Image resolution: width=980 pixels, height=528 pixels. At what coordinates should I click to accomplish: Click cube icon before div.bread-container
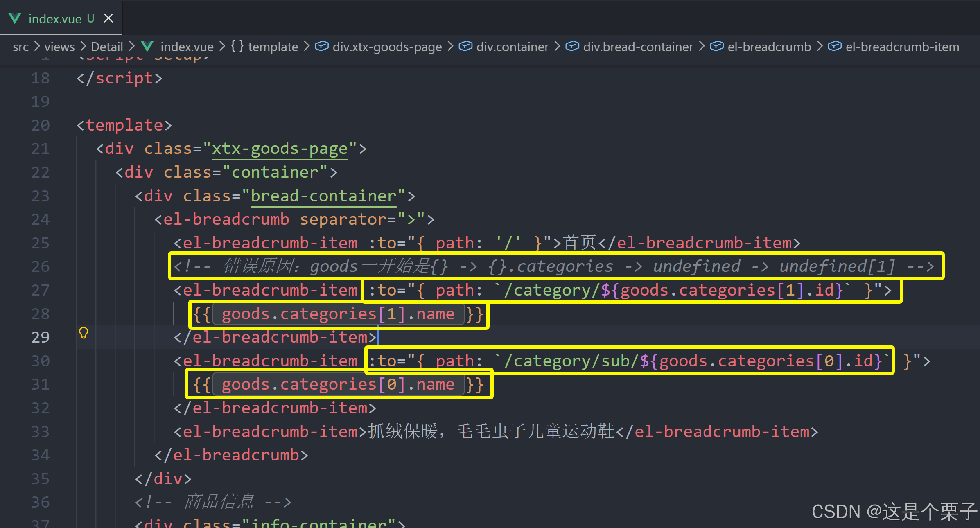click(x=572, y=46)
